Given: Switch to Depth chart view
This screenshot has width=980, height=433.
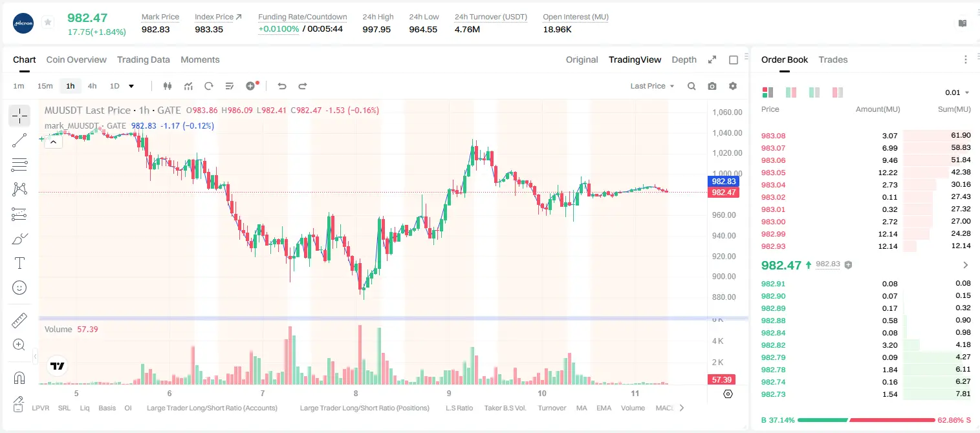Looking at the screenshot, I should [684, 59].
